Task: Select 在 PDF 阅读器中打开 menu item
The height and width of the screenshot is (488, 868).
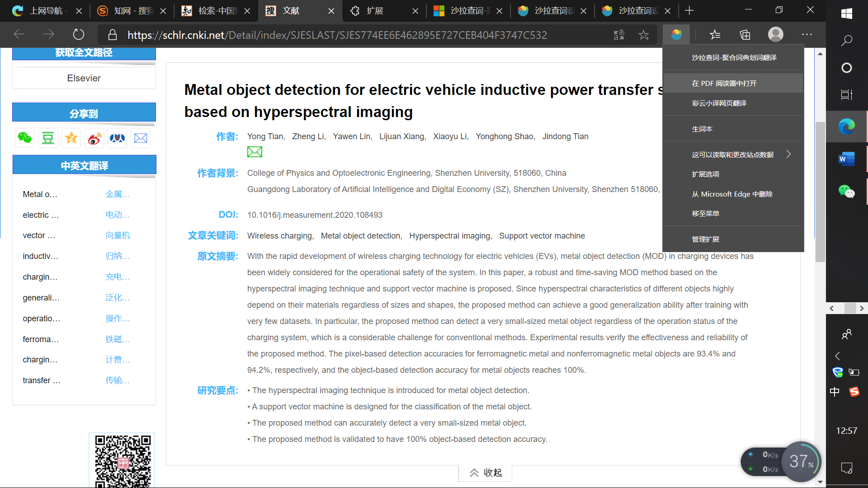Action: pyautogui.click(x=724, y=84)
